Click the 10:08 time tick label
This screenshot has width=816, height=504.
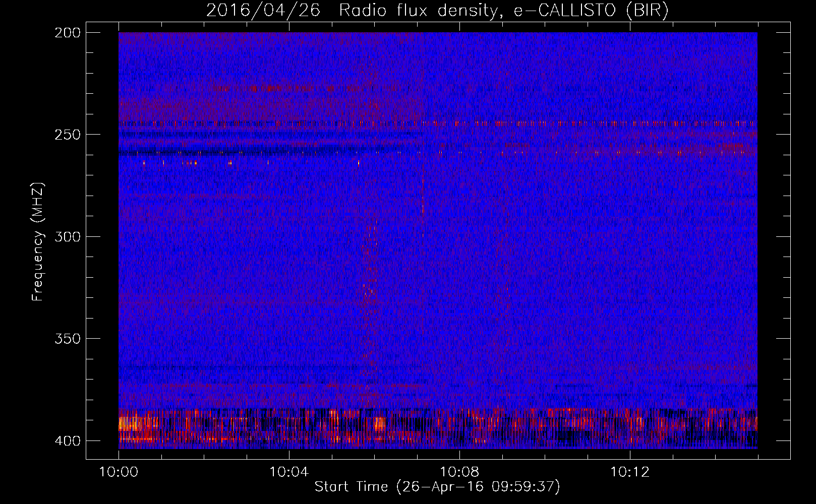pyautogui.click(x=459, y=472)
